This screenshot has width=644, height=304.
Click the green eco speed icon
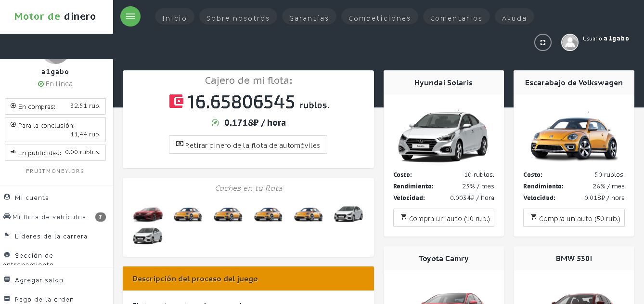[x=215, y=122]
